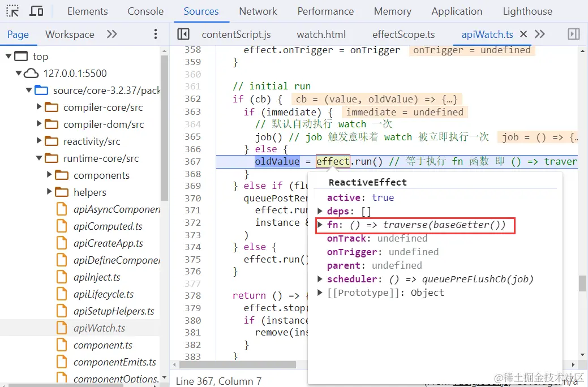Click the oldValue variable on line 367
588x387 pixels.
click(x=277, y=162)
